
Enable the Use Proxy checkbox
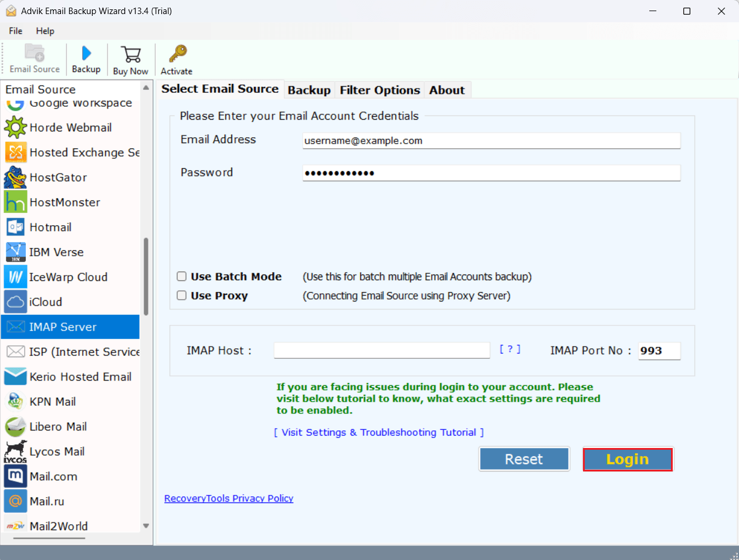[182, 296]
